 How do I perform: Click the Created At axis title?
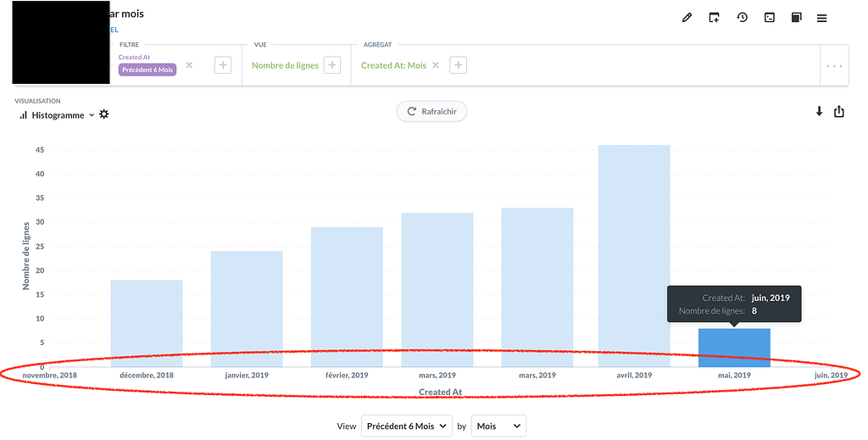coord(440,392)
